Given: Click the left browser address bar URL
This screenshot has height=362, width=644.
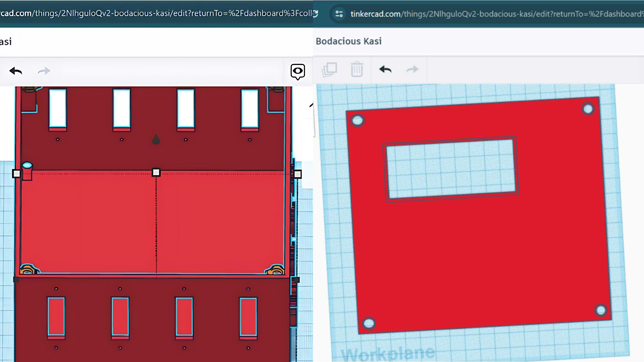Looking at the screenshot, I should point(155,13).
